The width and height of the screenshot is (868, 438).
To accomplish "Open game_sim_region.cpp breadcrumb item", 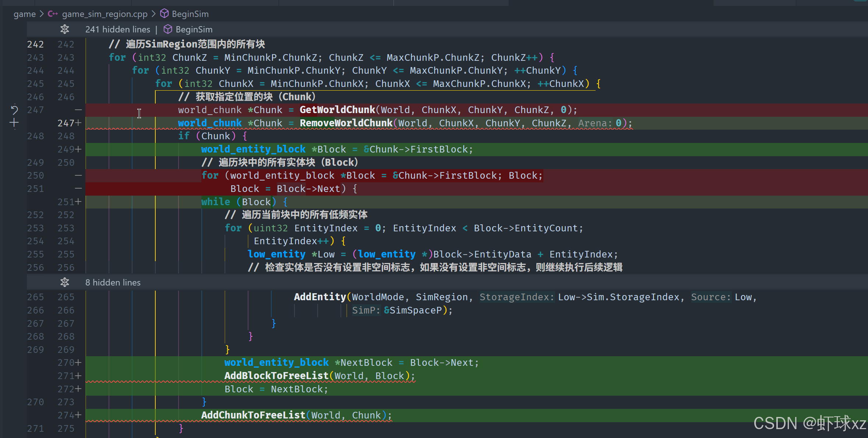I will point(105,14).
